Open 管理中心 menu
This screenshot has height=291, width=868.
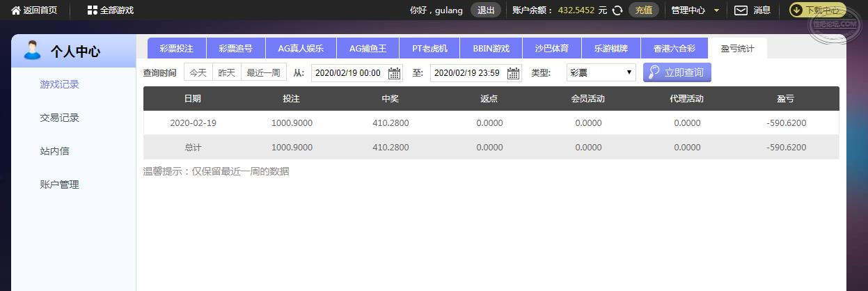pos(688,10)
